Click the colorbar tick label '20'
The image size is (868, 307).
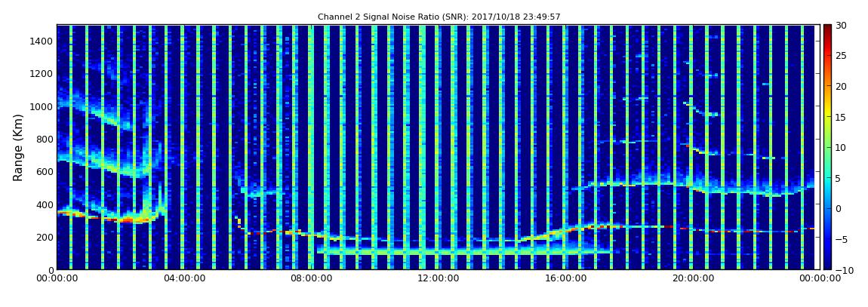pos(842,86)
